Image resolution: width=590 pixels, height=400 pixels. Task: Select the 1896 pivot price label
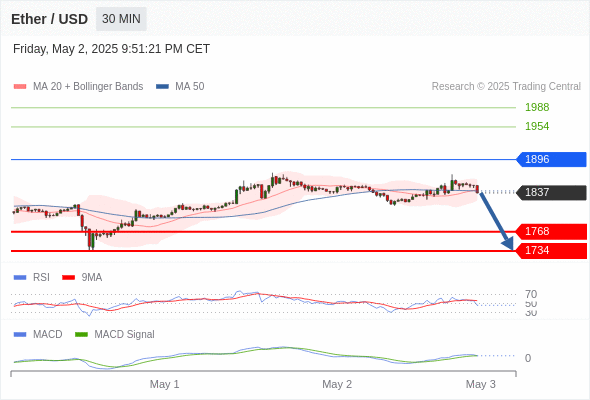[x=551, y=159]
